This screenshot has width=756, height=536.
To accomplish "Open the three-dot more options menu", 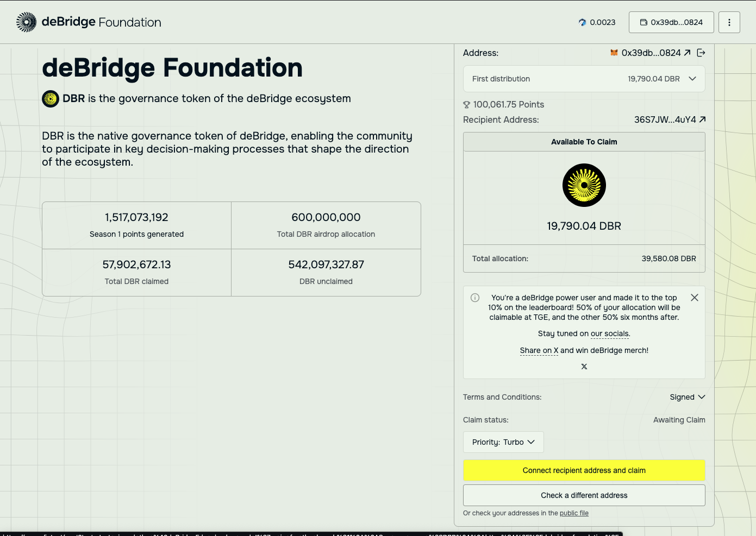I will tap(729, 22).
